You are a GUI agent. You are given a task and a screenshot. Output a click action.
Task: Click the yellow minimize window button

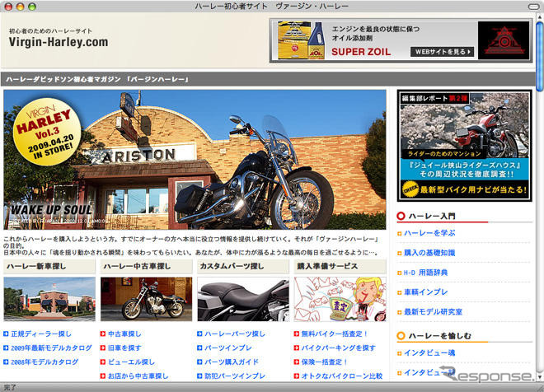point(20,7)
